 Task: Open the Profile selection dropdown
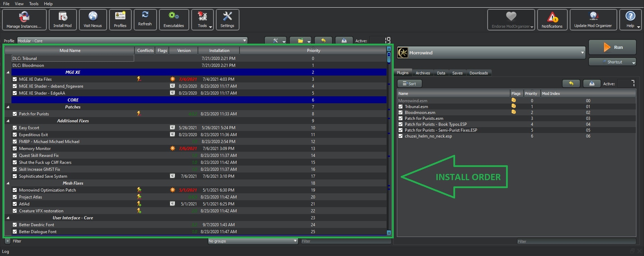[132, 41]
